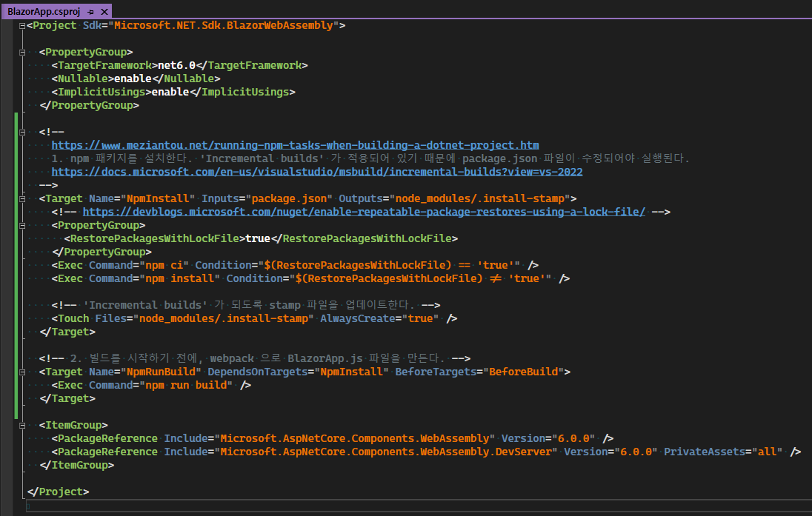Collapse the ItemGroup block
The width and height of the screenshot is (812, 516).
point(21,426)
